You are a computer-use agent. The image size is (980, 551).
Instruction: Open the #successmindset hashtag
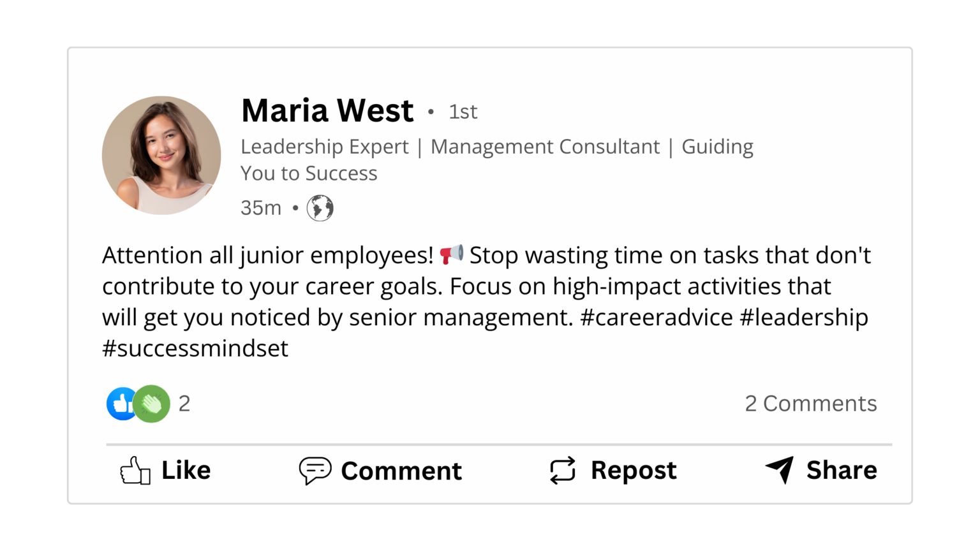click(x=195, y=348)
